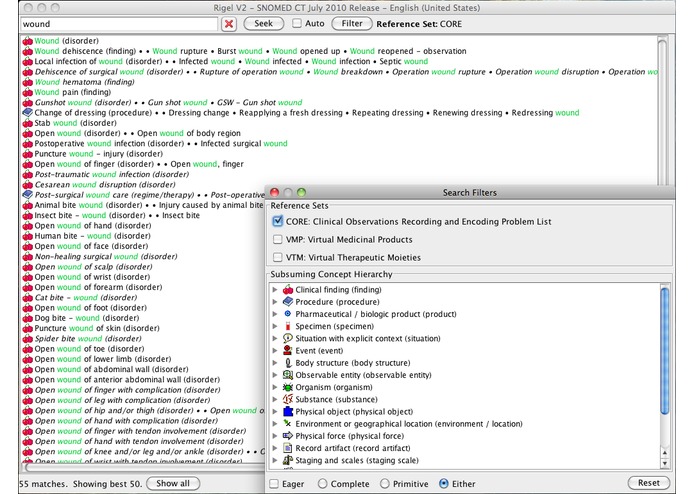Select the Either radio button
Image resolution: width=695 pixels, height=494 pixels.
443,484
